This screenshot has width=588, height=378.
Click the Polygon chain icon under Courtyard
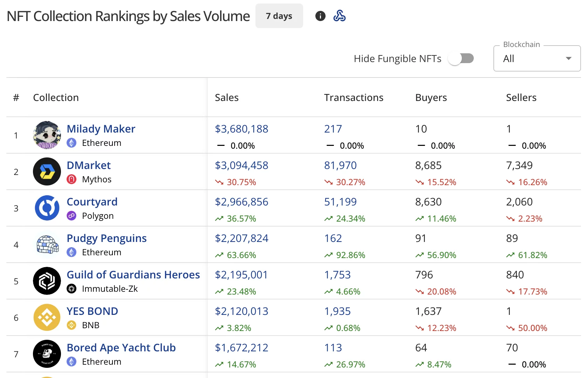coord(71,216)
